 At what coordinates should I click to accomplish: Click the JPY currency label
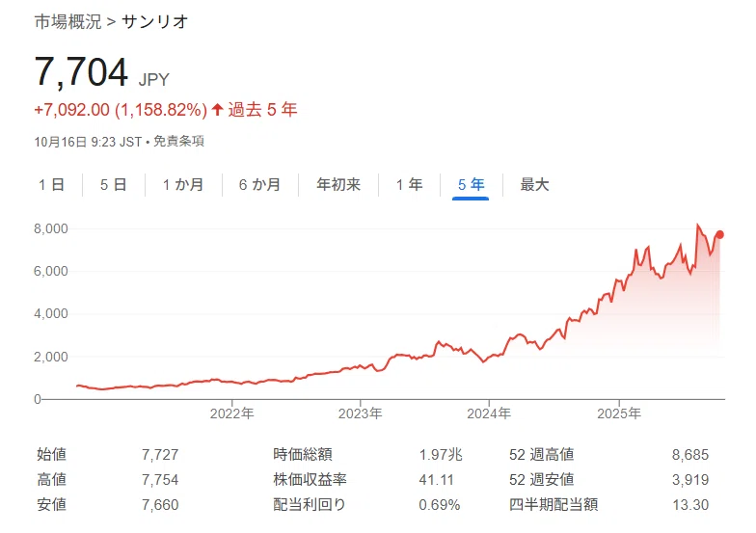[154, 79]
